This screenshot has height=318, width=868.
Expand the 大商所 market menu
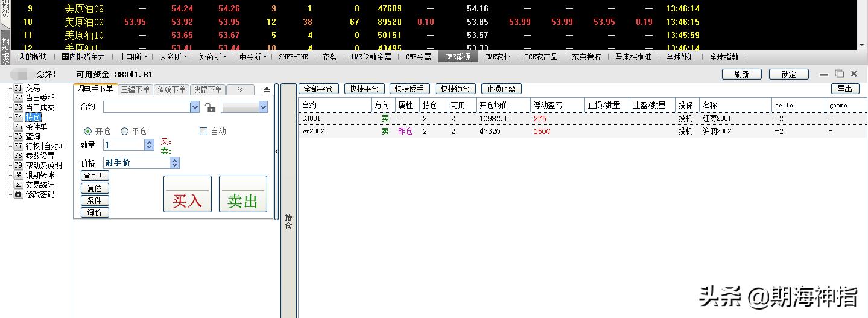(x=173, y=57)
